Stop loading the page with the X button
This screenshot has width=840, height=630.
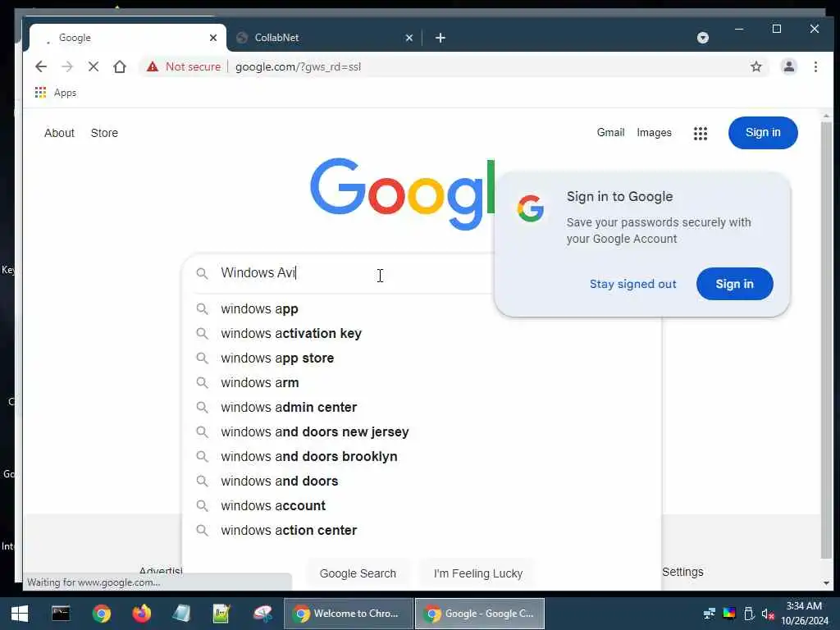(x=94, y=66)
